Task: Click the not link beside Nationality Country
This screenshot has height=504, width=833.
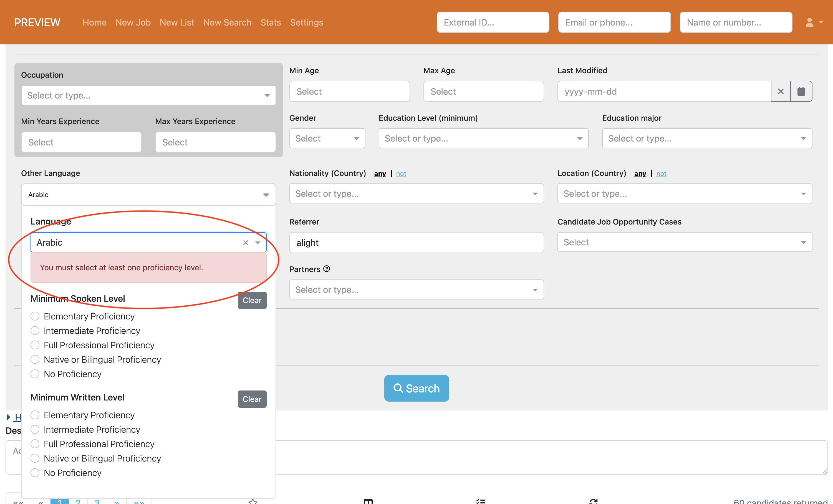Action: [x=401, y=173]
